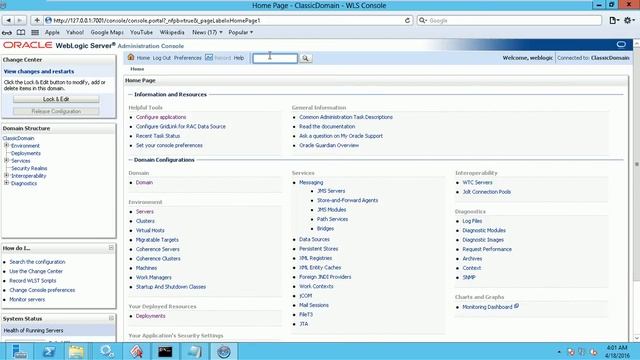The width and height of the screenshot is (640, 360).
Task: Open the Machines link
Action: (x=146, y=268)
